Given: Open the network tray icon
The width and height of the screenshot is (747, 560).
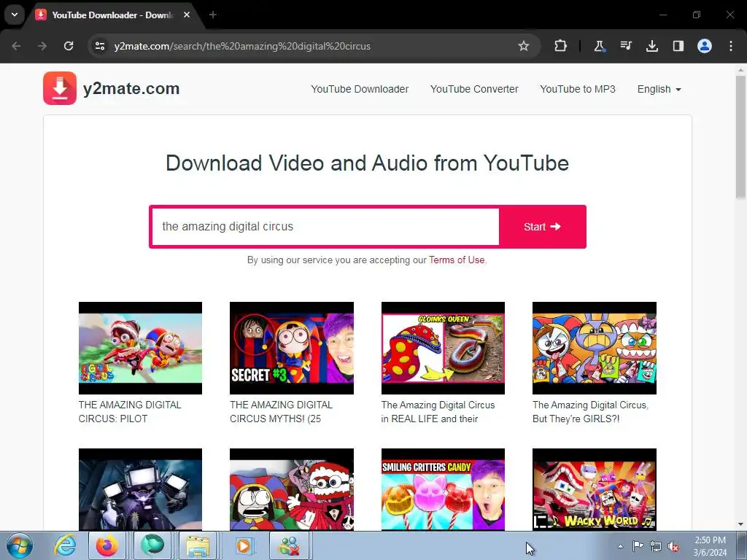Looking at the screenshot, I should [x=656, y=546].
